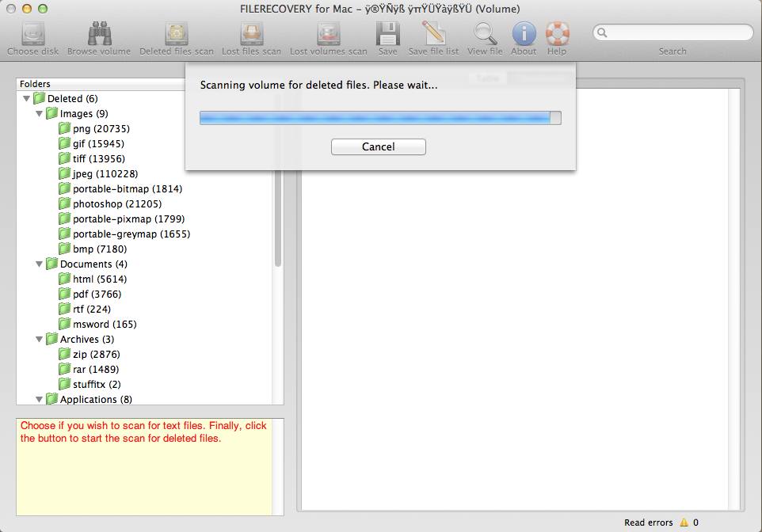Click the portable-bitmap (1814) folder icon
This screenshot has height=532, width=762.
[x=65, y=188]
